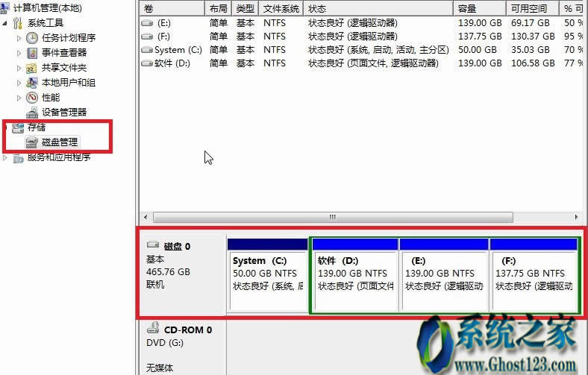This screenshot has width=588, height=375.
Task: Click the drive icon of System (C:) row
Action: (147, 50)
